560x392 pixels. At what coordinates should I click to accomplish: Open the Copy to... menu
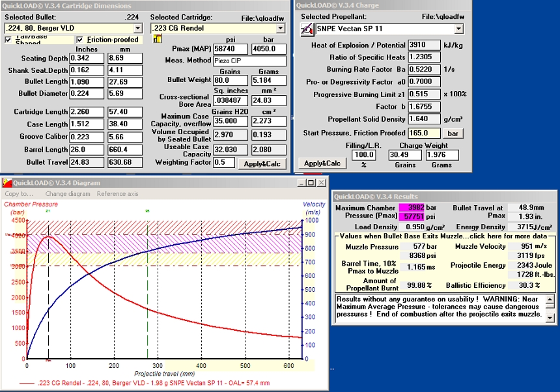pos(19,194)
